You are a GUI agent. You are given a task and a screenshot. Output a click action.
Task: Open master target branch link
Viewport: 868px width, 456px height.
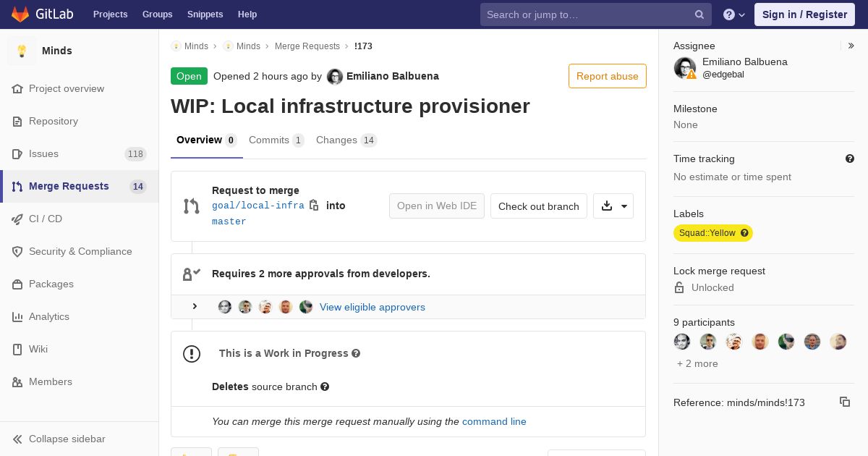229,221
